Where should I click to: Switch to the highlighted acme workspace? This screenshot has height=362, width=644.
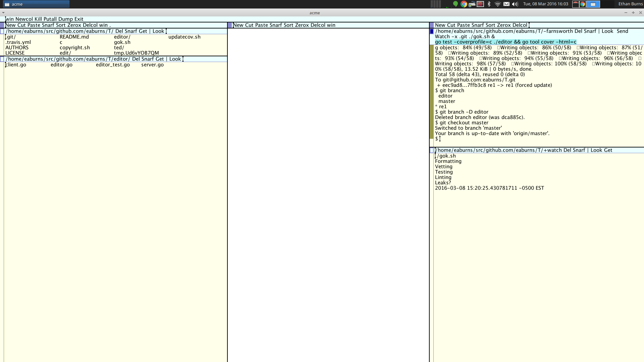pyautogui.click(x=593, y=4)
